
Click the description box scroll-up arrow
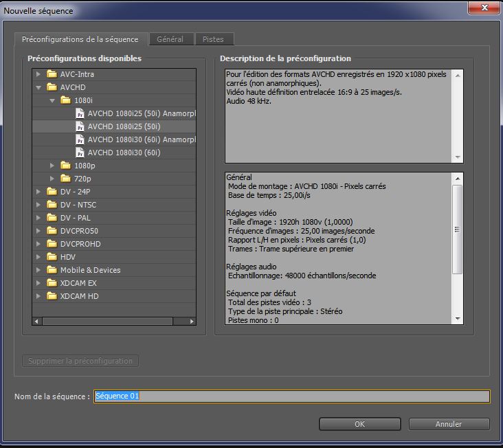tap(458, 76)
